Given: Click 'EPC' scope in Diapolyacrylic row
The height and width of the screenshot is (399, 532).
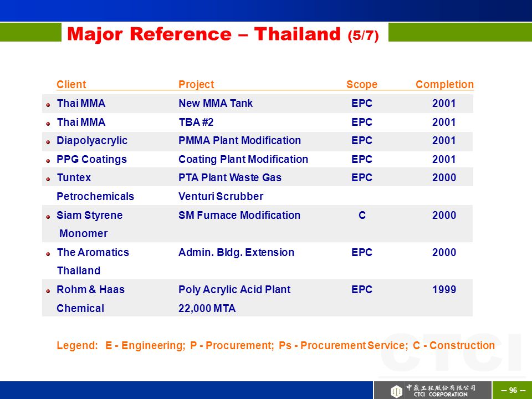Looking at the screenshot, I should pyautogui.click(x=362, y=140).
